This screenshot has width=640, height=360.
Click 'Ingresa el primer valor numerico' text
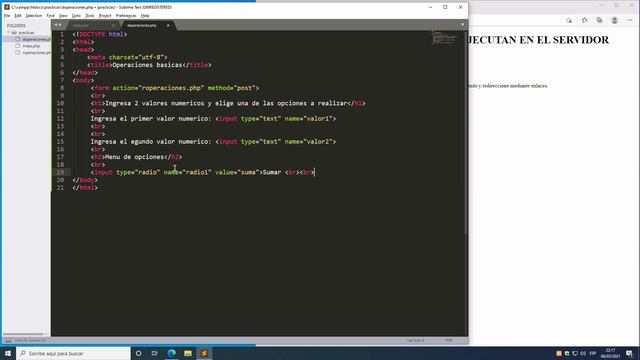click(x=149, y=119)
